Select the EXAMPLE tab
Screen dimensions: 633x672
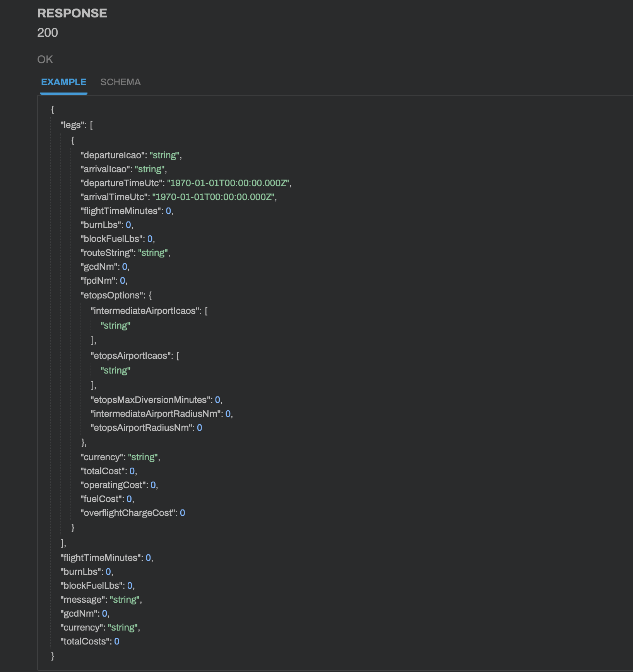click(x=64, y=82)
